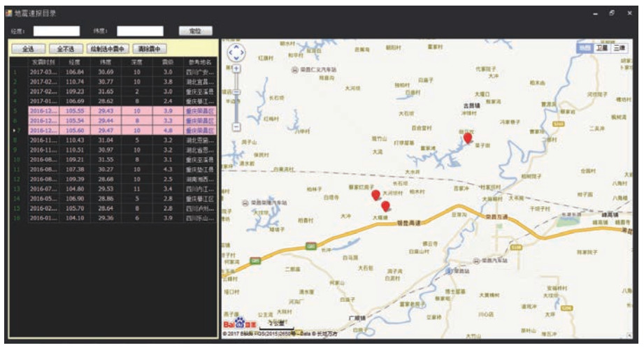Click the highlighted latitude cell 29.44
Screen dimensions: 644x350
[106, 121]
